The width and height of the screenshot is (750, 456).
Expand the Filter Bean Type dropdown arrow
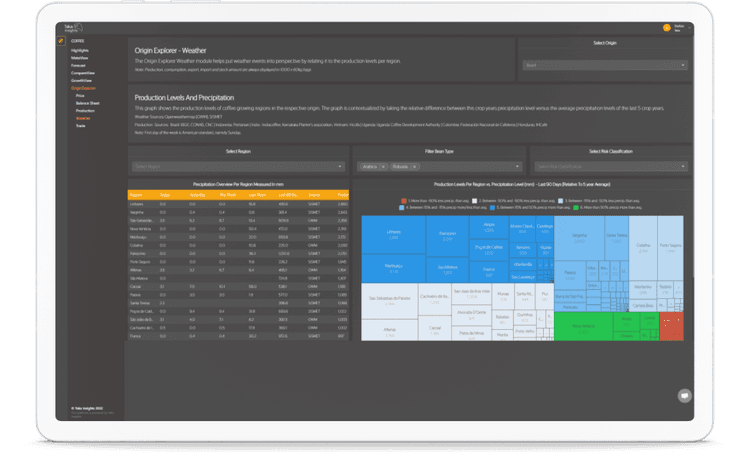pyautogui.click(x=517, y=167)
